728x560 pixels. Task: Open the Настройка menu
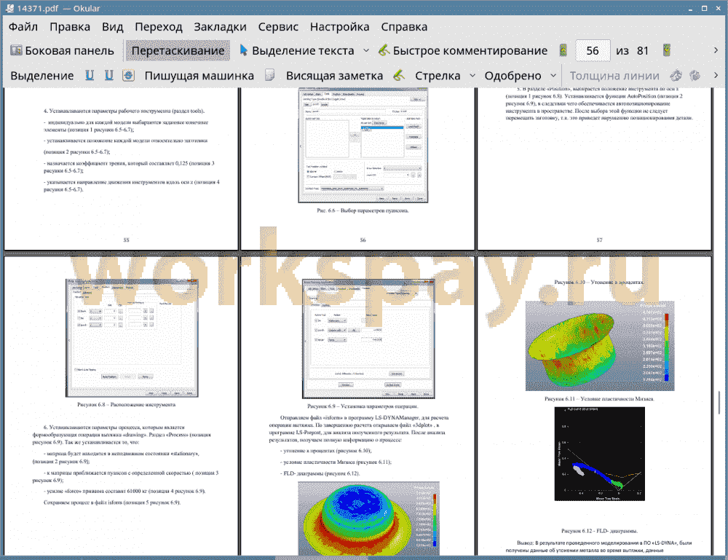339,27
